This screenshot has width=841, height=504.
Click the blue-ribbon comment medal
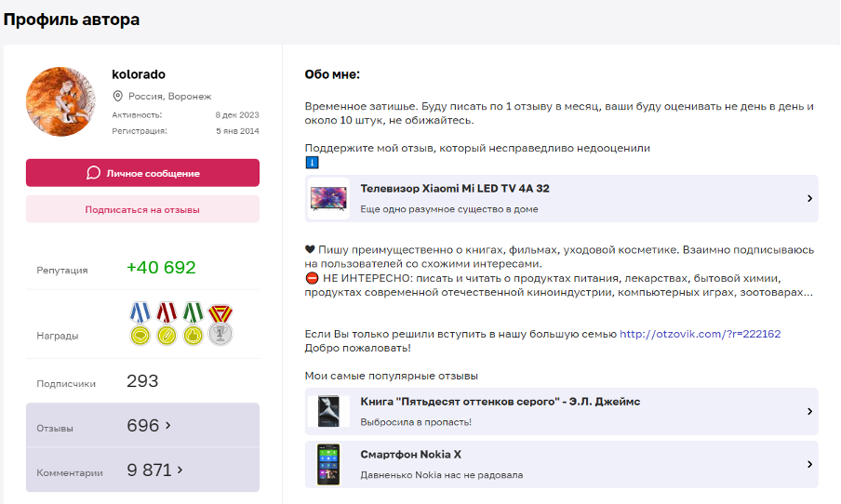pos(140,324)
